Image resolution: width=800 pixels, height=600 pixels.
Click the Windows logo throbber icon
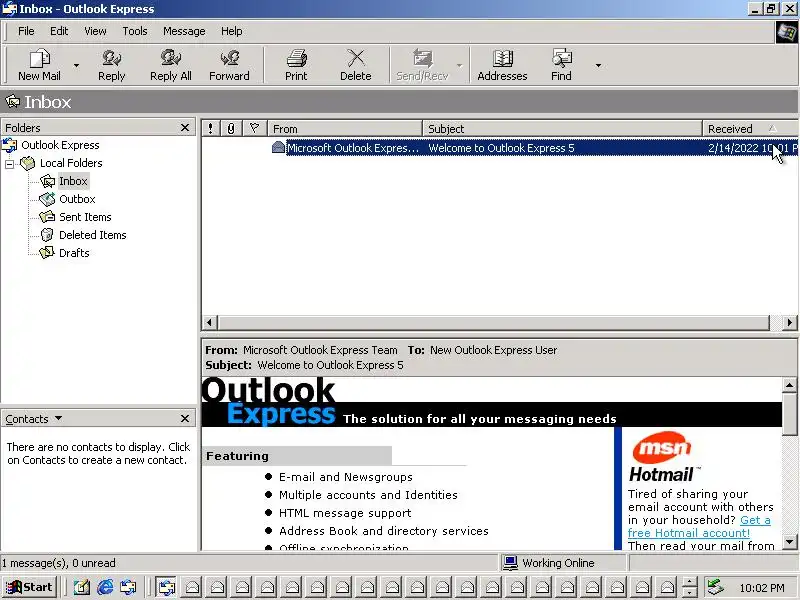786,33
